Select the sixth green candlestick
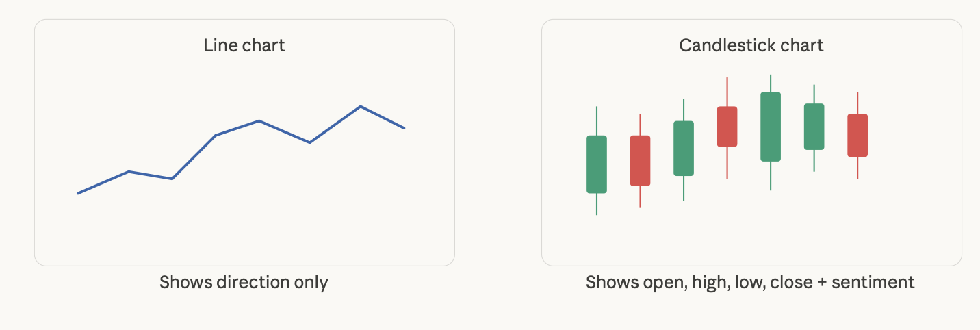 pyautogui.click(x=814, y=127)
